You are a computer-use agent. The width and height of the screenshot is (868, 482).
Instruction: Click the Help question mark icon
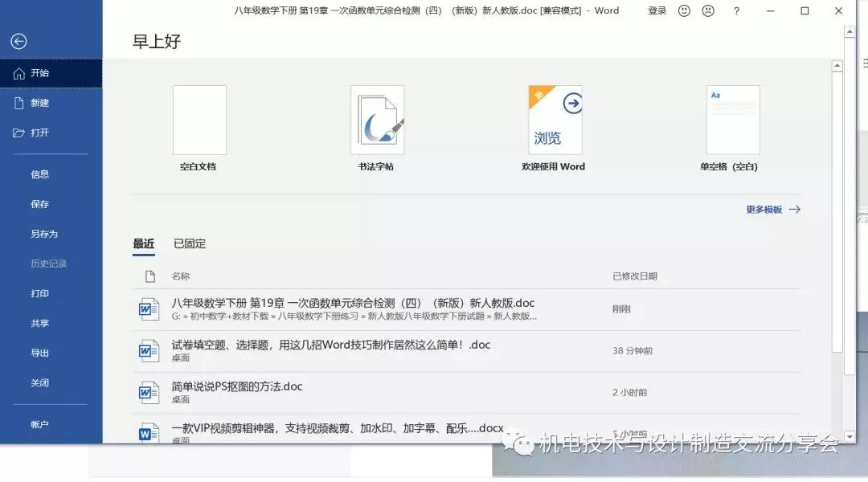coord(737,10)
